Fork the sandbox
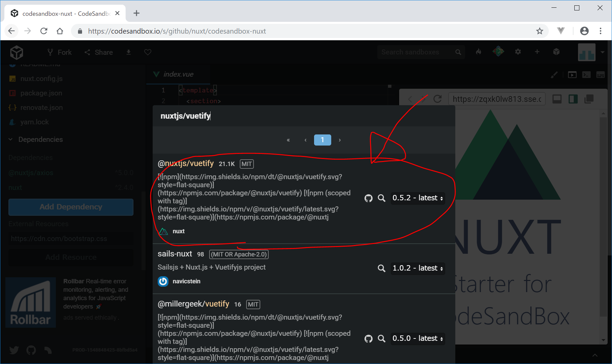Screen dimensions: 612x364 [x=60, y=52]
